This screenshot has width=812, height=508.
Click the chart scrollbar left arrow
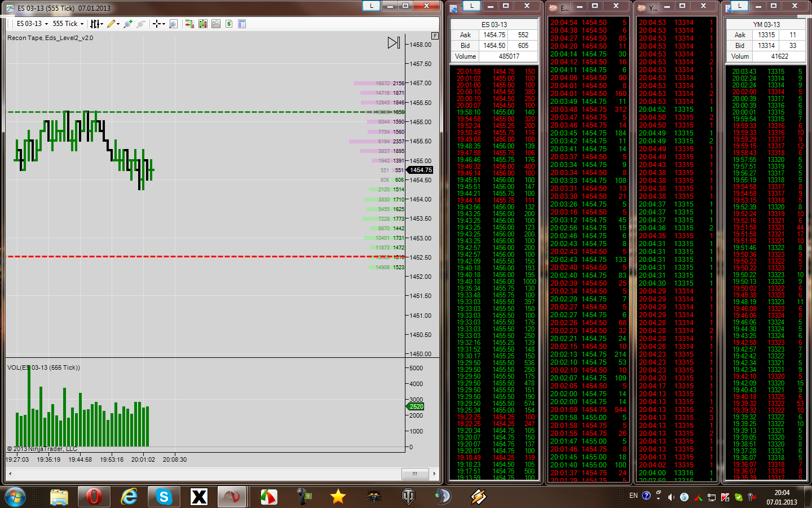click(x=10, y=474)
